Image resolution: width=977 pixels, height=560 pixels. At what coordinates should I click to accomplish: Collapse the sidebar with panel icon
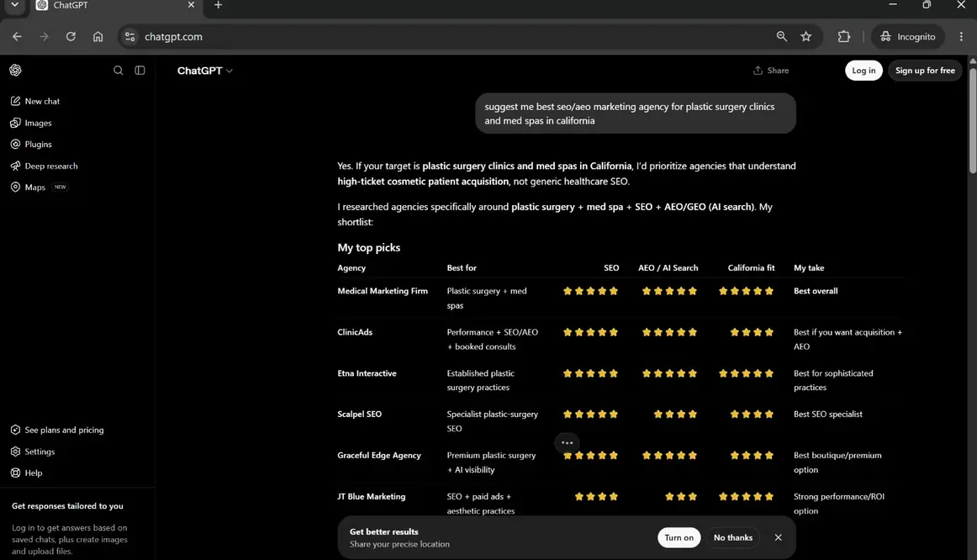click(x=140, y=71)
